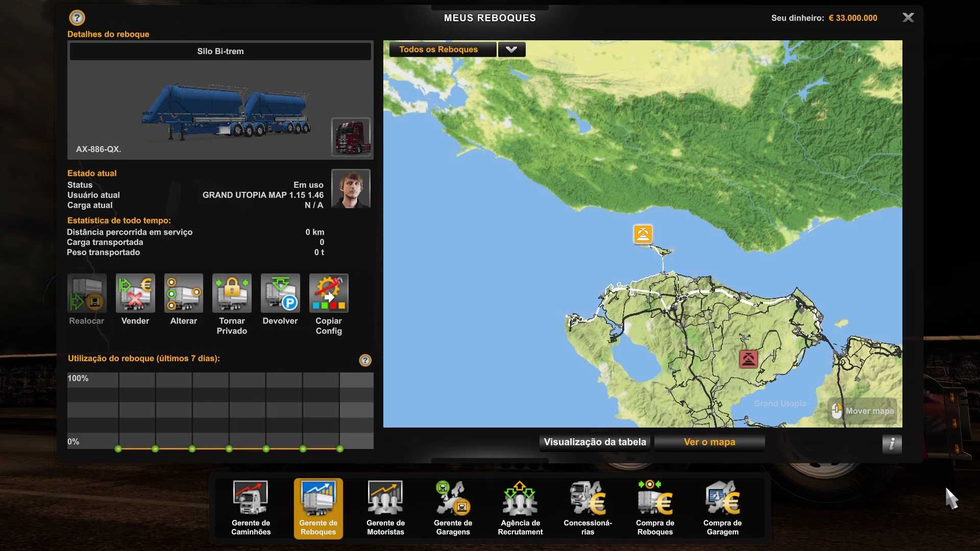980x551 pixels.
Task: Click the attached red truck thumbnail
Action: pyautogui.click(x=351, y=137)
